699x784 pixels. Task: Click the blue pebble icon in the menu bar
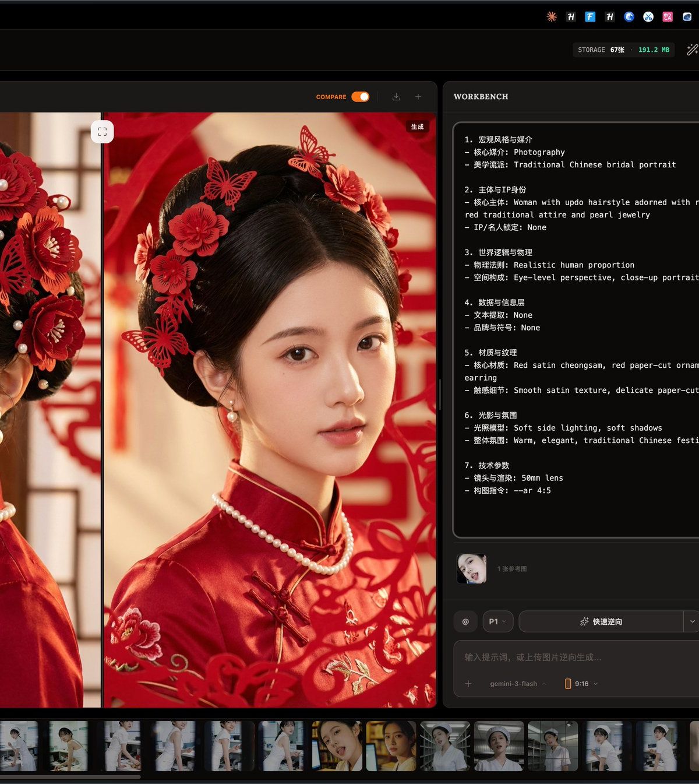tap(687, 17)
